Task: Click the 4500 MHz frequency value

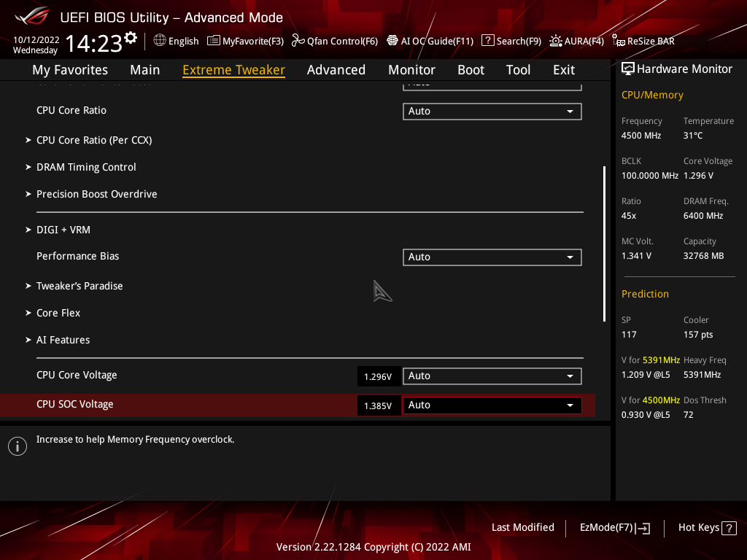Action: (x=640, y=136)
